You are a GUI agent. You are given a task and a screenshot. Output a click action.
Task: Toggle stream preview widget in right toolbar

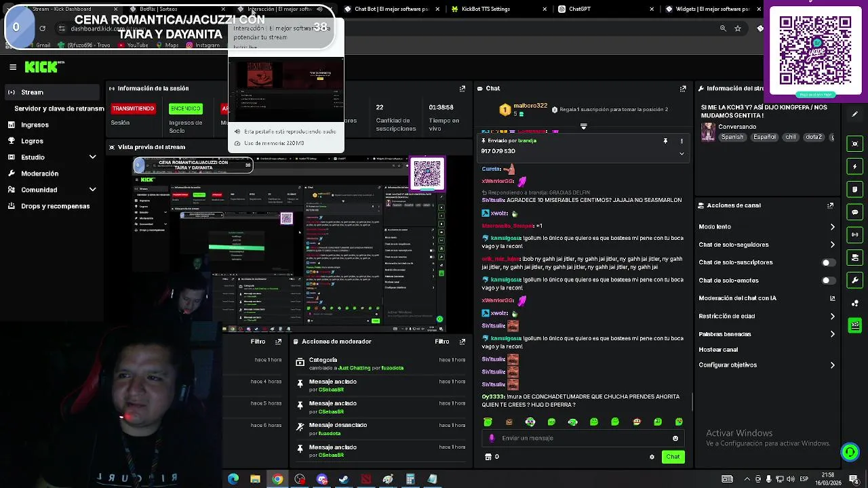point(855,144)
